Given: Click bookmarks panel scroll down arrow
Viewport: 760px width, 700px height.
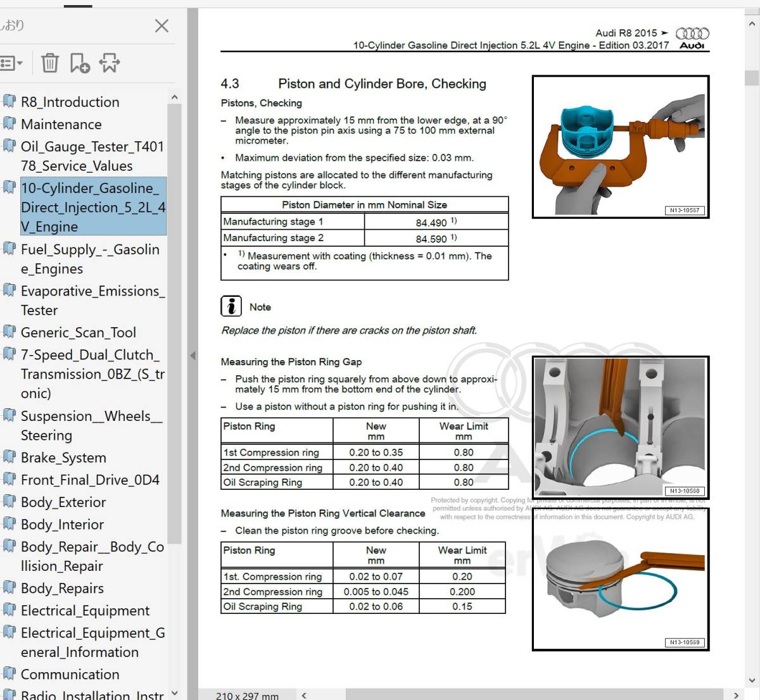Looking at the screenshot, I should [x=175, y=692].
